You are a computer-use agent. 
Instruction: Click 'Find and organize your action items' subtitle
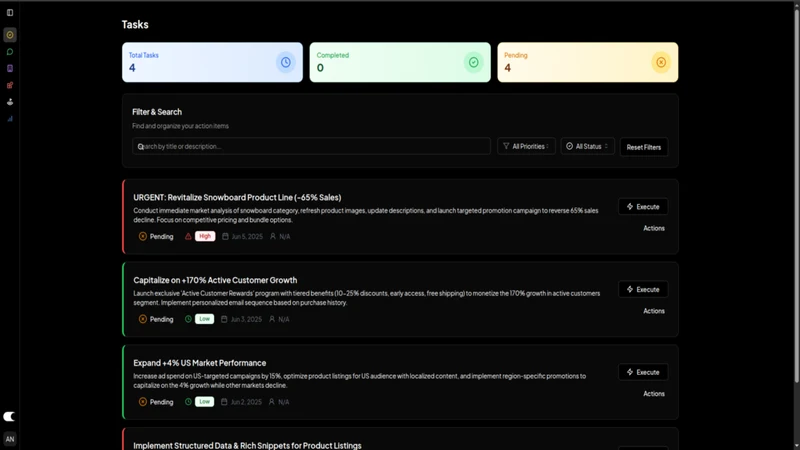(181, 126)
